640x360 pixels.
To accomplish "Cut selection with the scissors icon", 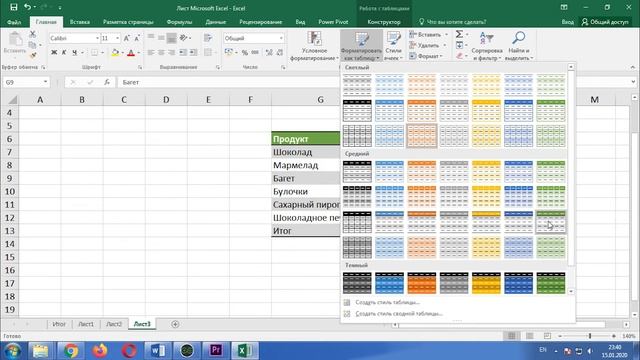I will pos(33,34).
